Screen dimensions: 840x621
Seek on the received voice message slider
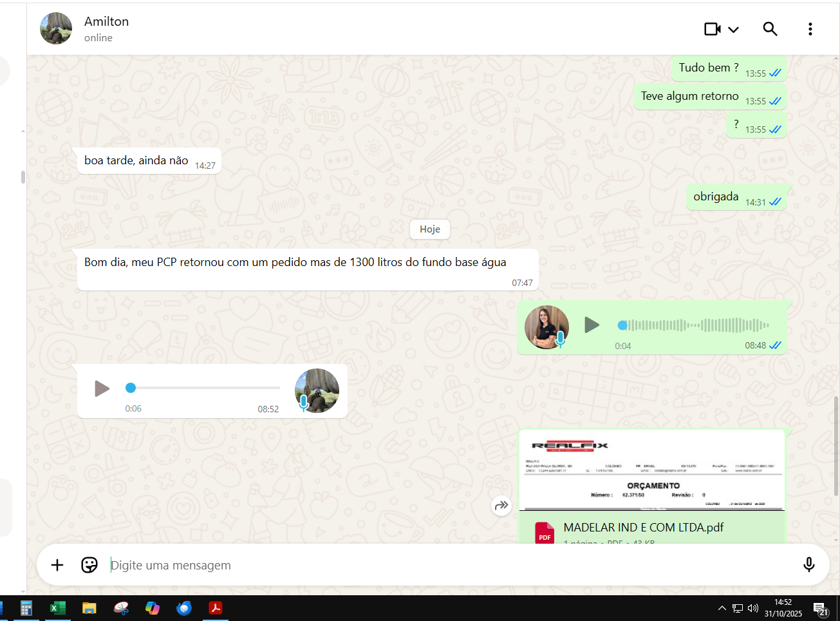205,388
